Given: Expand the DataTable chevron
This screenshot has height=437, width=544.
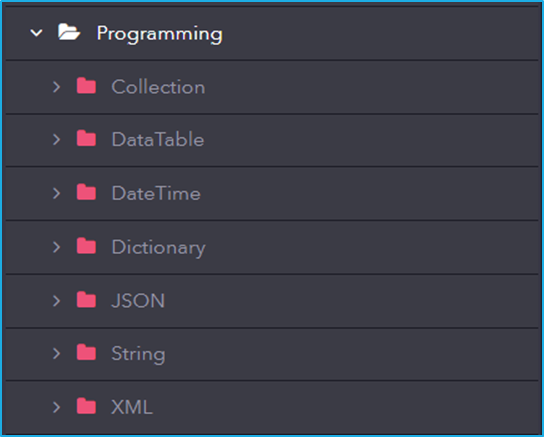Looking at the screenshot, I should [x=57, y=139].
